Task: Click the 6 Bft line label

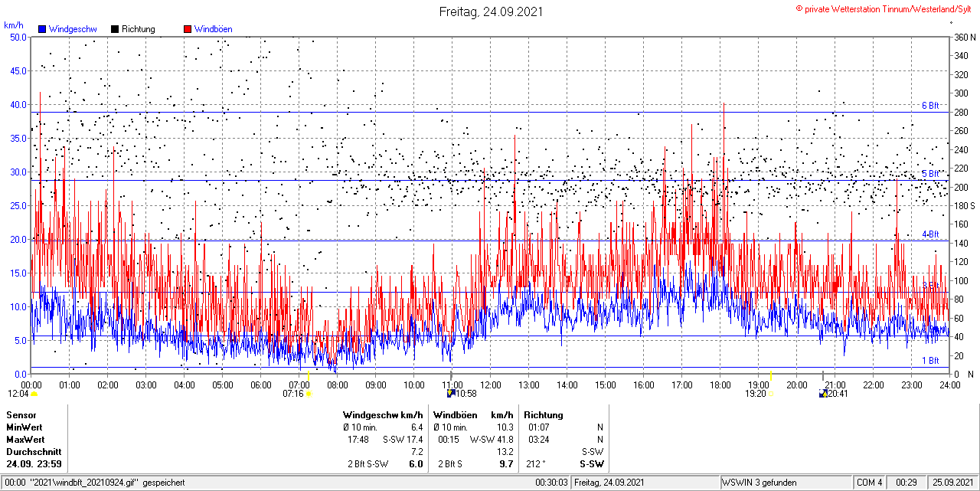Action: pyautogui.click(x=930, y=106)
